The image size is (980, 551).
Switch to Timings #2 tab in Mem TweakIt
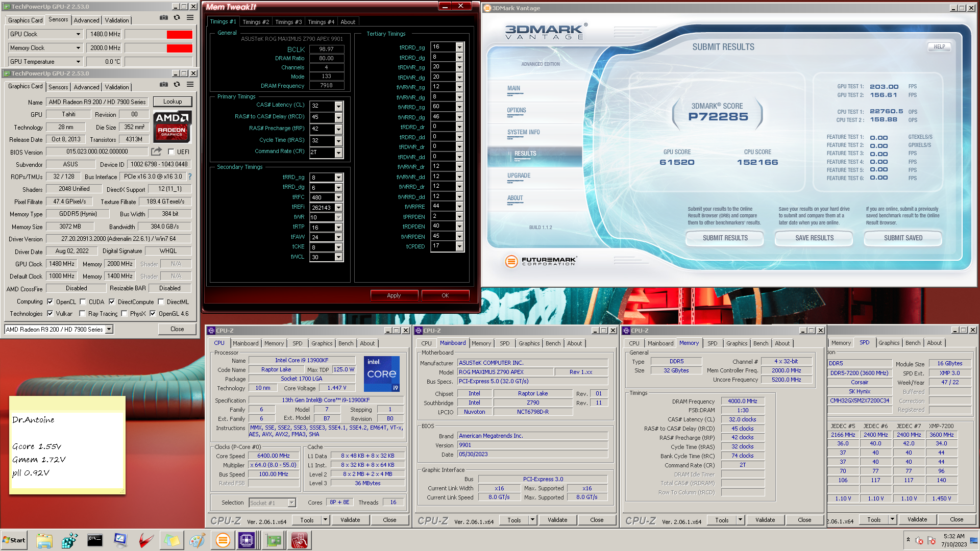click(256, 22)
